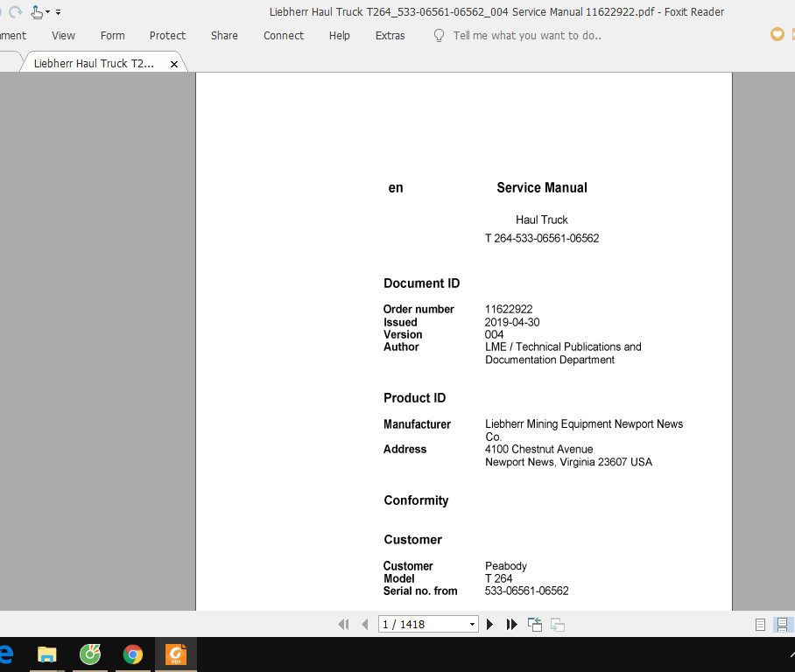This screenshot has height=672, width=795.
Task: Open the Extras ribbon tab
Action: [390, 36]
